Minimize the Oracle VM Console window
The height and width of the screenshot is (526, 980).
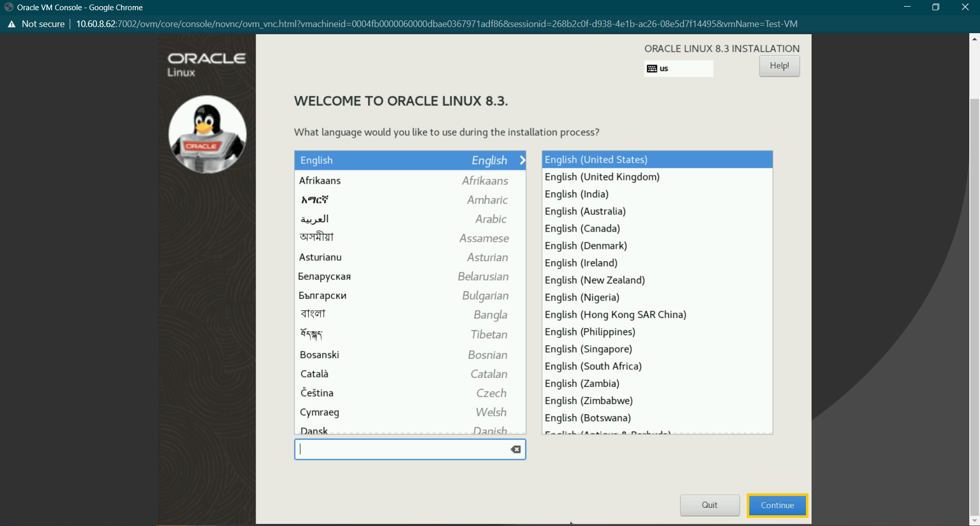[907, 7]
